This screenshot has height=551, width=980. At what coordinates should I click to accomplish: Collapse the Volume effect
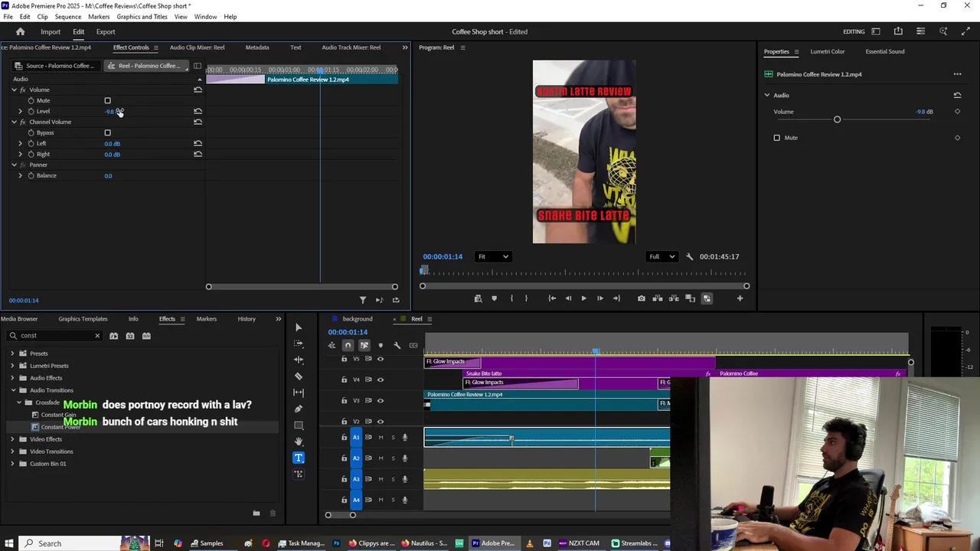coord(14,90)
